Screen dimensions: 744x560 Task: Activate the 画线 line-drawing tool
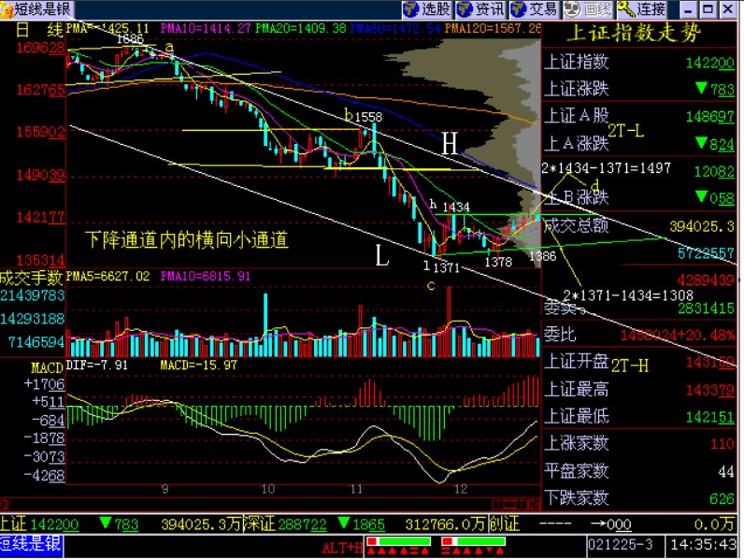588,9
